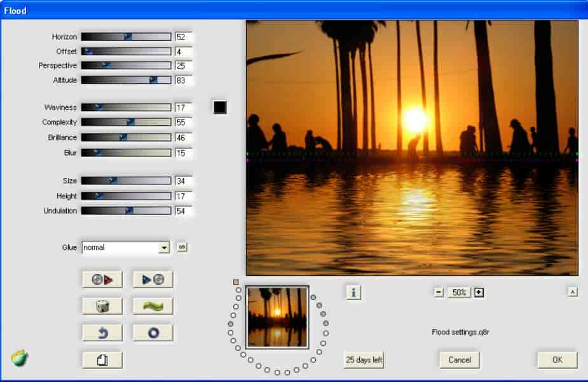The image size is (588, 382).
Task: Click the green wave button
Action: pyautogui.click(x=153, y=306)
